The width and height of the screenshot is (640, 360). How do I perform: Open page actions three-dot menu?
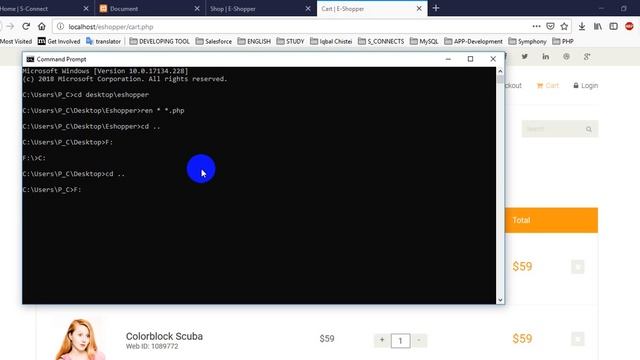click(x=536, y=27)
